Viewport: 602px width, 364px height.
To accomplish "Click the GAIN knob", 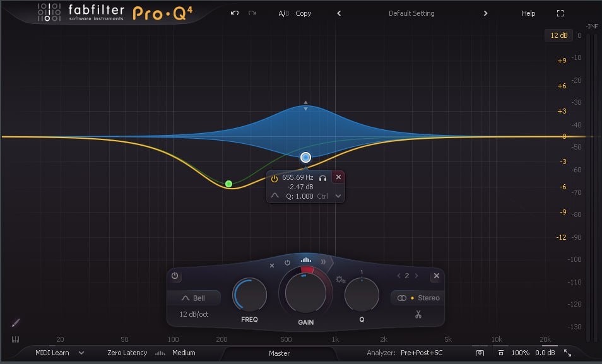I will pos(305,293).
